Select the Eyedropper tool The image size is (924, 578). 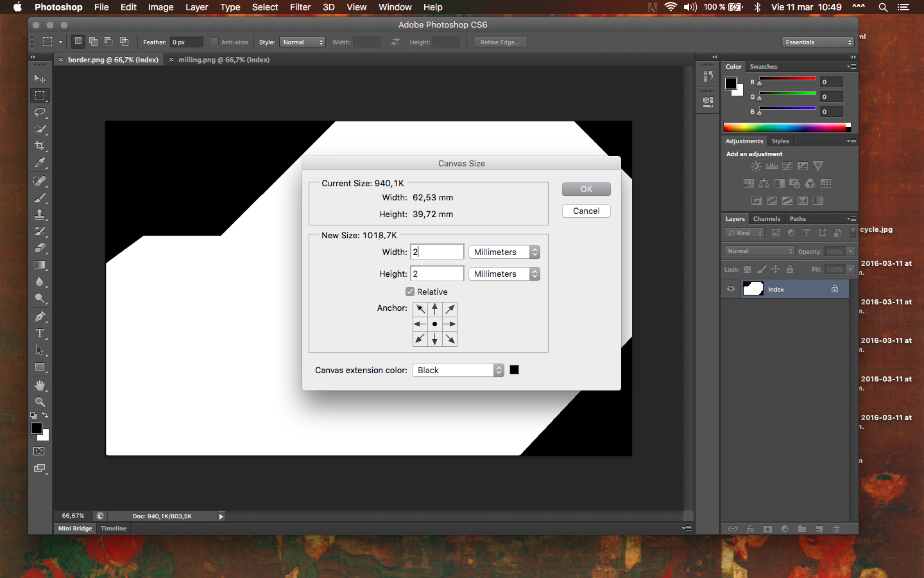click(40, 162)
